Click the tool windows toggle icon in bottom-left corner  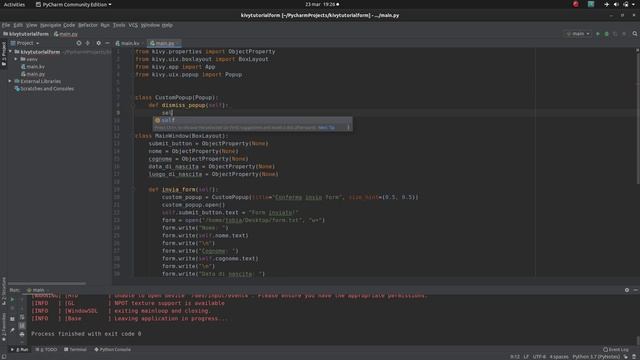4,357
